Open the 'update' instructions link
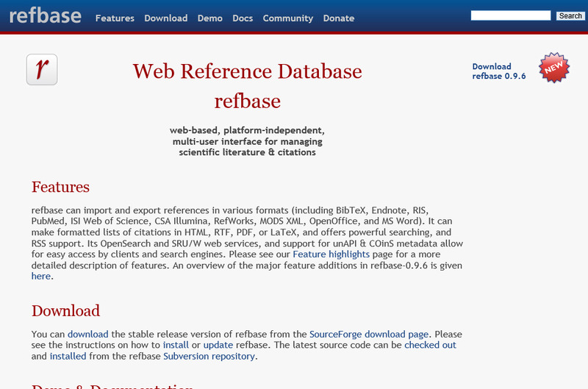The height and width of the screenshot is (389, 588). point(218,345)
